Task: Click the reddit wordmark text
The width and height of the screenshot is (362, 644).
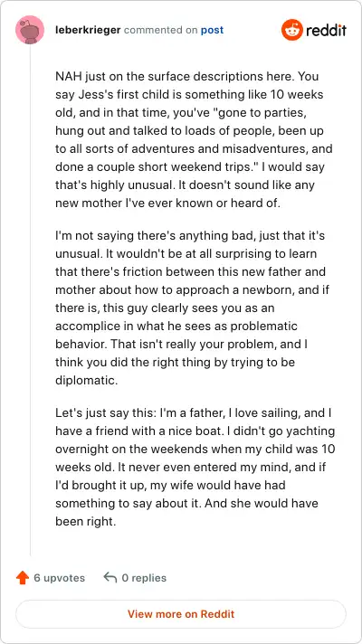Action: [326, 31]
